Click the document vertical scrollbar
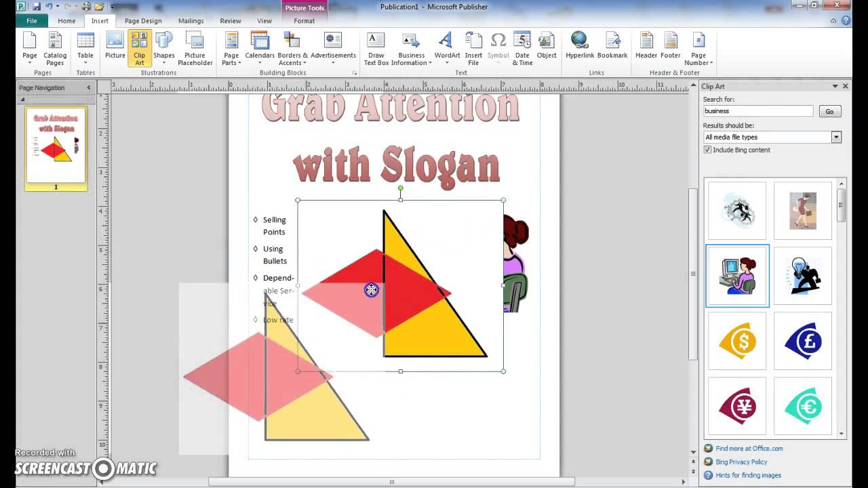 [693, 274]
